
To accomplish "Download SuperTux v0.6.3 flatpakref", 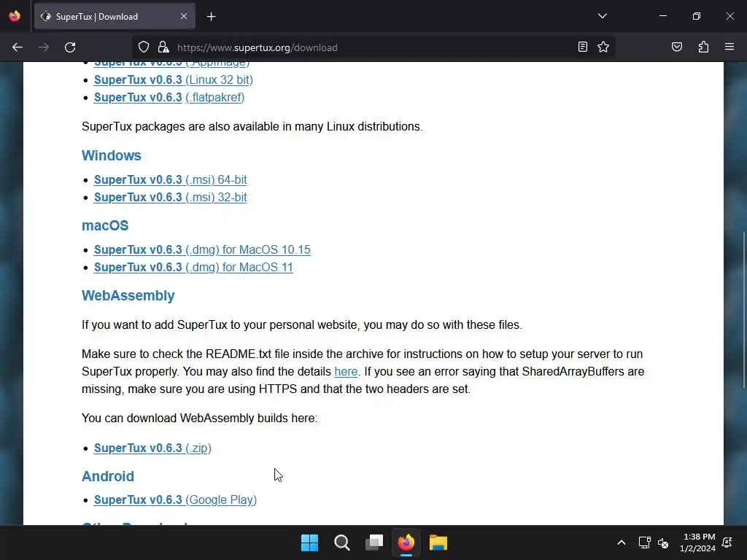I will (169, 97).
